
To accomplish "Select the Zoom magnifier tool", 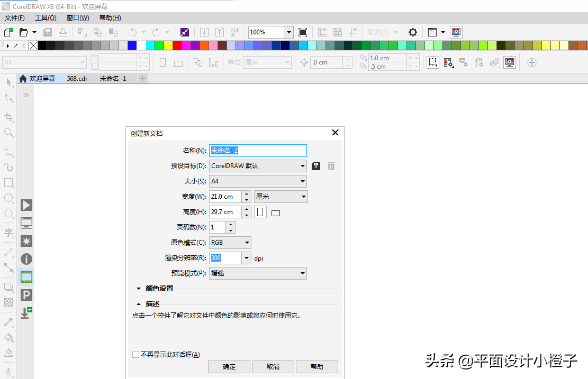I will coord(8,132).
